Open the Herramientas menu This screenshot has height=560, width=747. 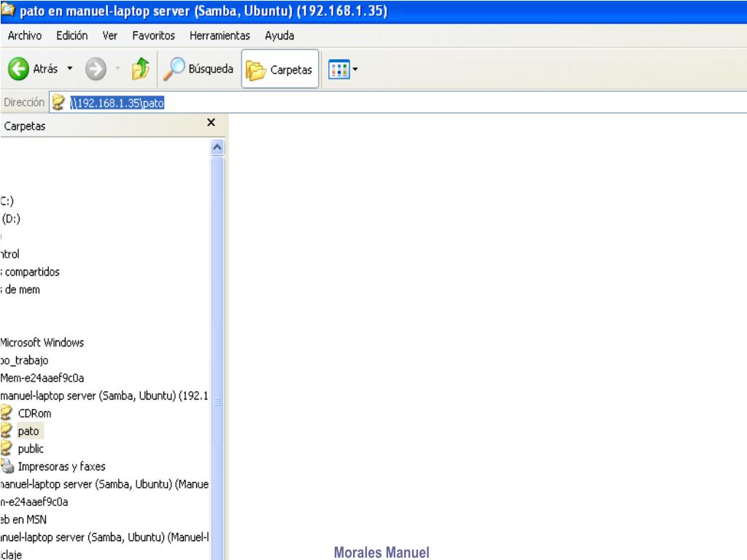220,36
